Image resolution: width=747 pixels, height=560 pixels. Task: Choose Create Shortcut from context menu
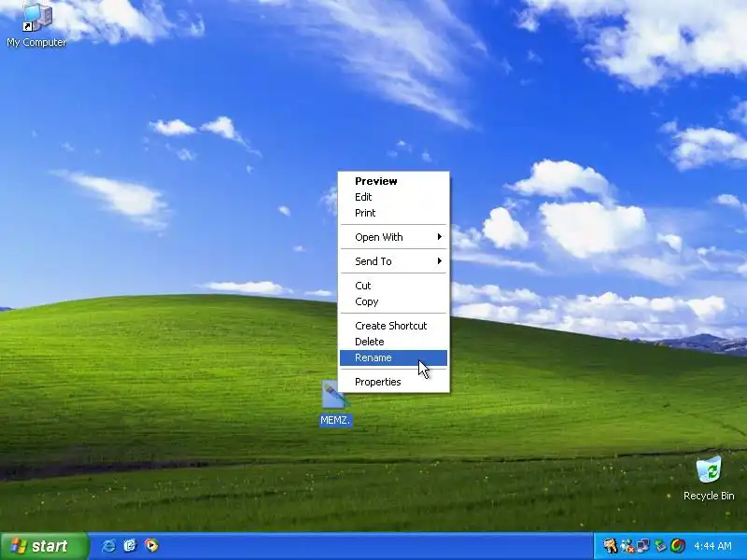(393, 326)
